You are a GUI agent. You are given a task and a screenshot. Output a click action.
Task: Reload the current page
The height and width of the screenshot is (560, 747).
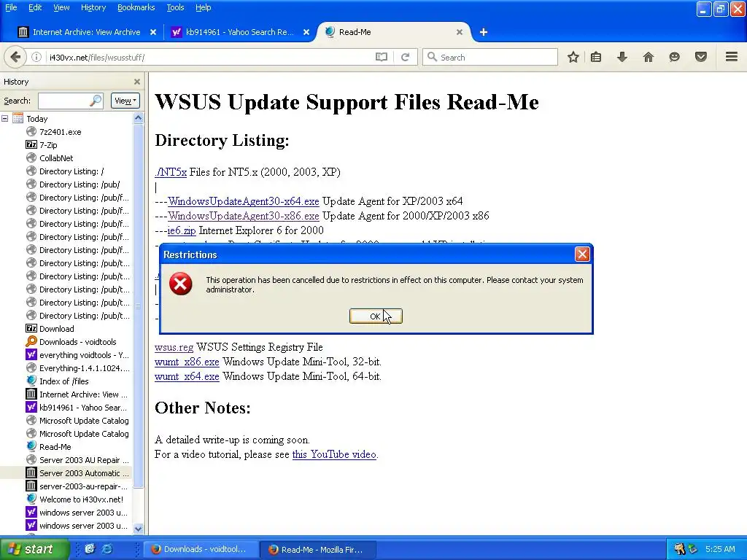pos(406,57)
